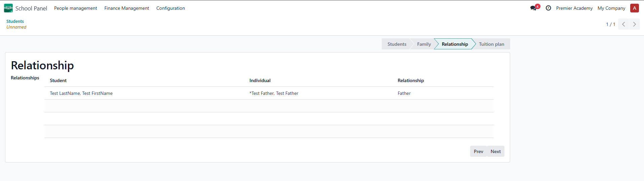
Task: Go to next record arrow
Action: (x=634, y=24)
